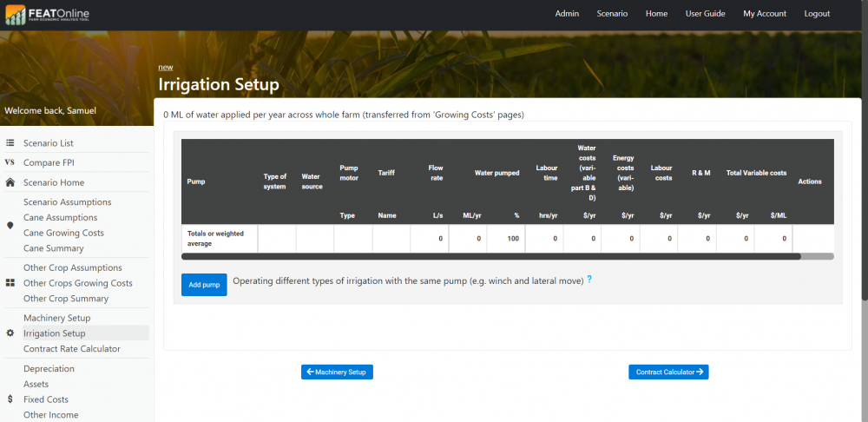The width and height of the screenshot is (868, 422).
Task: Open Cane Growing Costs in sidebar
Action: pyautogui.click(x=63, y=233)
